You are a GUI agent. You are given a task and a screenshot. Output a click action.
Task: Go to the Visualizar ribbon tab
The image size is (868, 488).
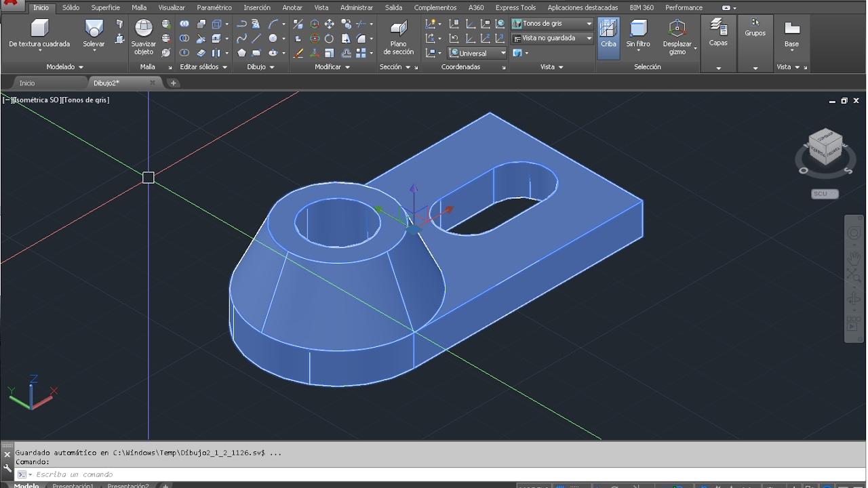coord(172,7)
